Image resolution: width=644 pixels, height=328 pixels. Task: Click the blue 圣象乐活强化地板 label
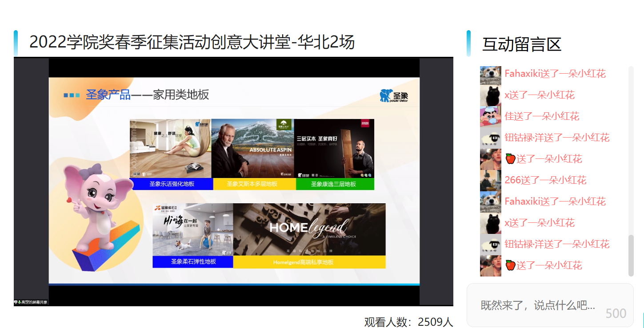172,184
